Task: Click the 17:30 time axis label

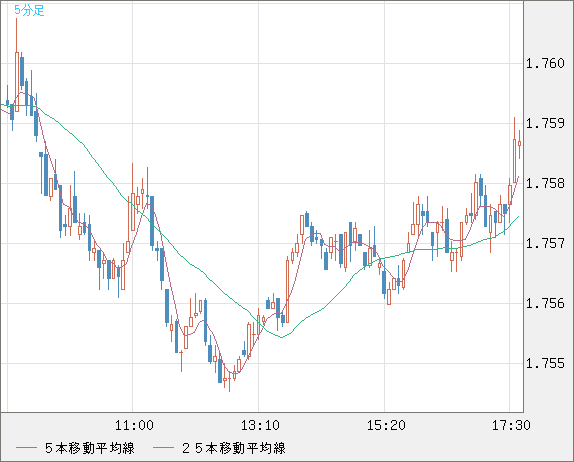Action: [511, 425]
